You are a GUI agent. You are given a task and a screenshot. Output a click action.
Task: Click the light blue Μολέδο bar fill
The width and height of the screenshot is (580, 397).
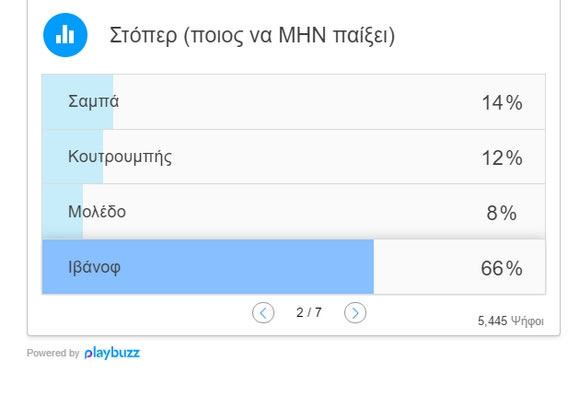coord(63,211)
